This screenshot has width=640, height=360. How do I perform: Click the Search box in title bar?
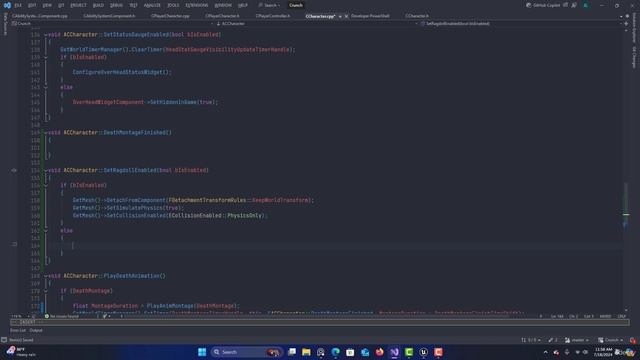[269, 5]
